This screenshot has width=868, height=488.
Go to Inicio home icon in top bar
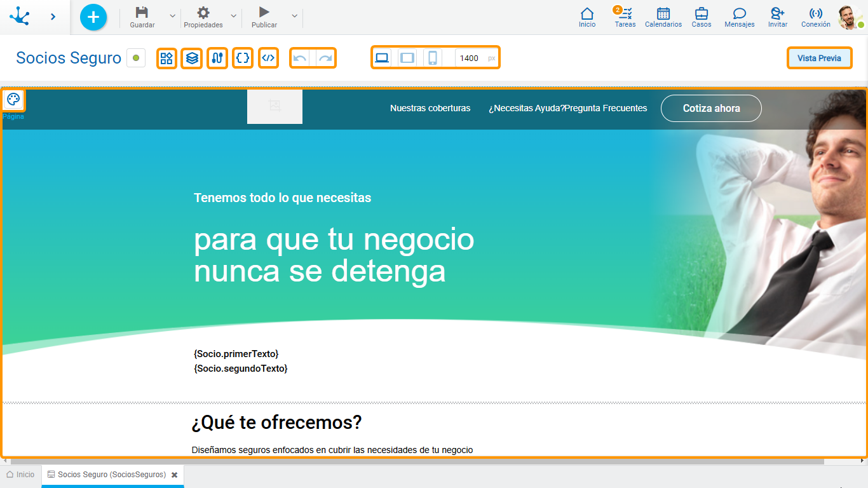(x=587, y=13)
